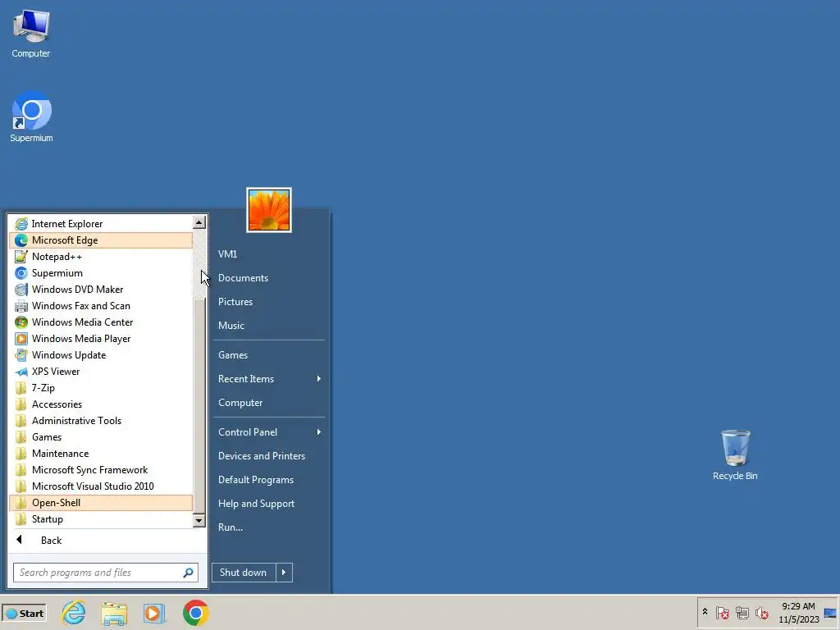Select the Supermium desktop shortcut
Viewport: 840px width, 630px height.
click(31, 116)
